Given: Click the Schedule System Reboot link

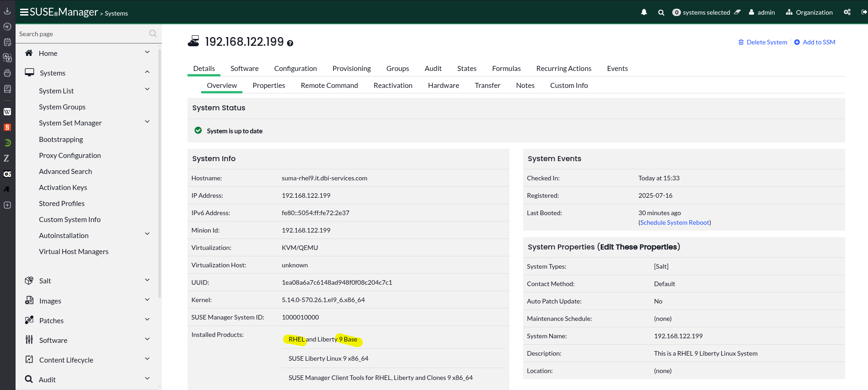Looking at the screenshot, I should click(x=675, y=222).
